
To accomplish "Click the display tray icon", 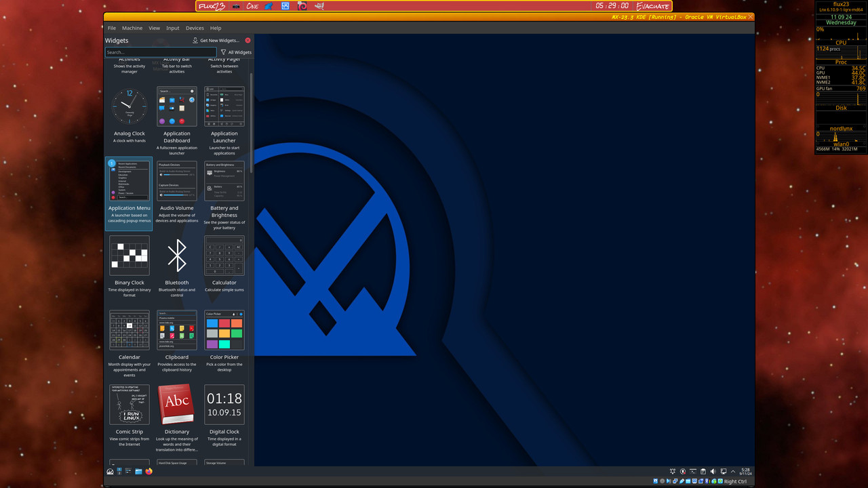I will click(724, 471).
